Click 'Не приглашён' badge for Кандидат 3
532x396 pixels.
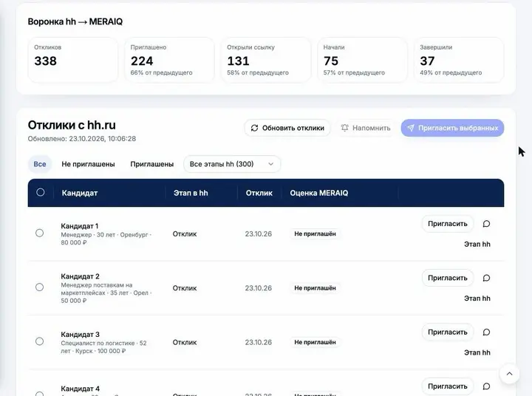[315, 342]
